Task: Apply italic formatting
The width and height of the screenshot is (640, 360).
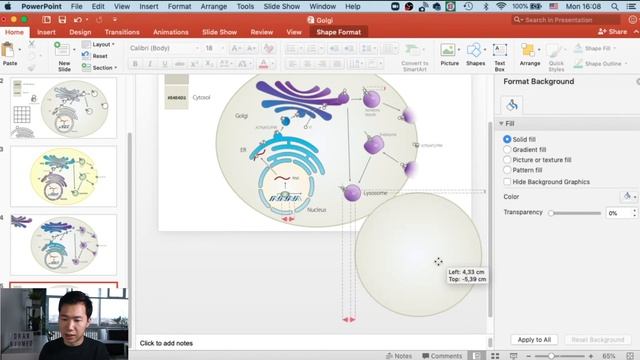Action: click(150, 64)
